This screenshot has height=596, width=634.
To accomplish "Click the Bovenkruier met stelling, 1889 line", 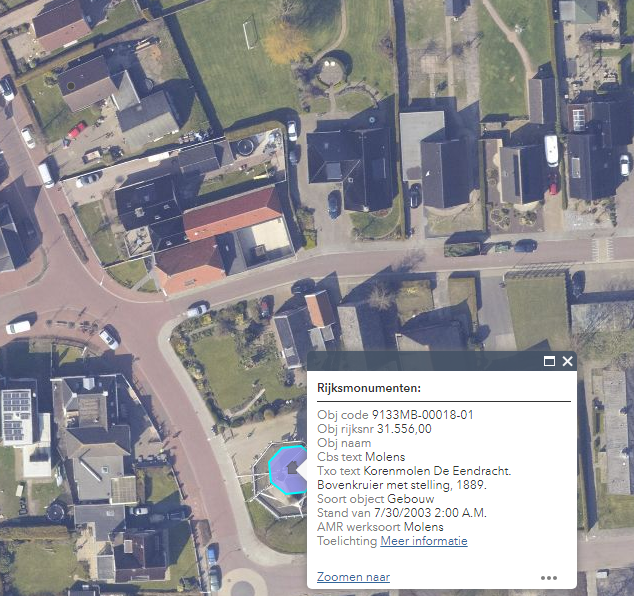I will [x=402, y=485].
